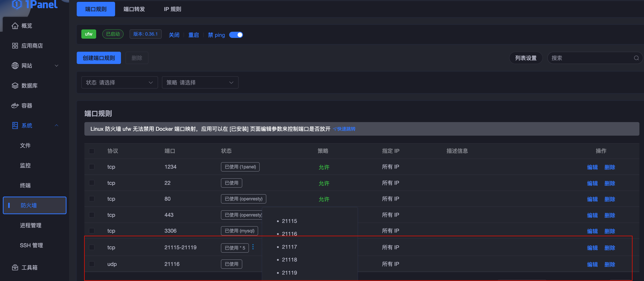Click the ufw green badge
The height and width of the screenshot is (281, 644).
(89, 34)
